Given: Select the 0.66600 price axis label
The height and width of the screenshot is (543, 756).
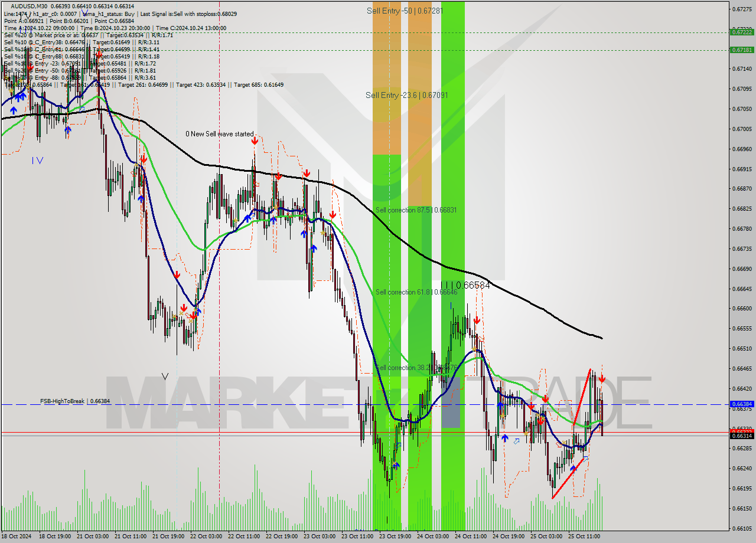Looking at the screenshot, I should click(x=742, y=308).
